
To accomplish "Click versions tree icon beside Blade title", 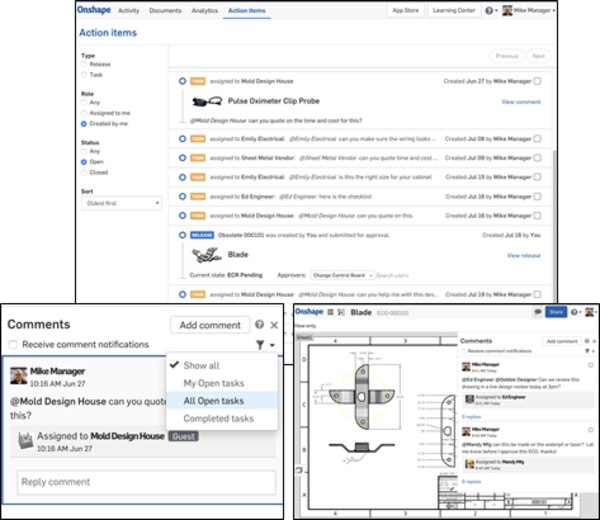I will pos(341,312).
